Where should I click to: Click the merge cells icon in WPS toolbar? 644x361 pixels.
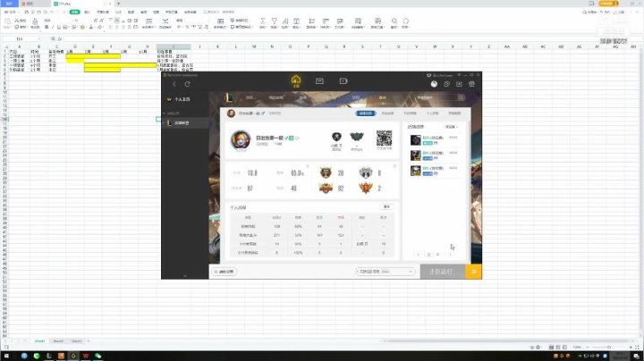(148, 21)
